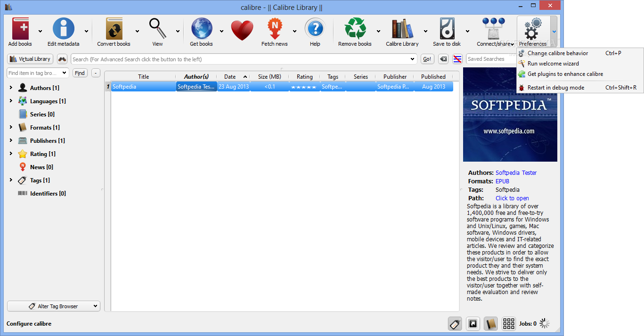The image size is (644, 336).
Task: Expand the Languages tree node
Action: (11, 101)
